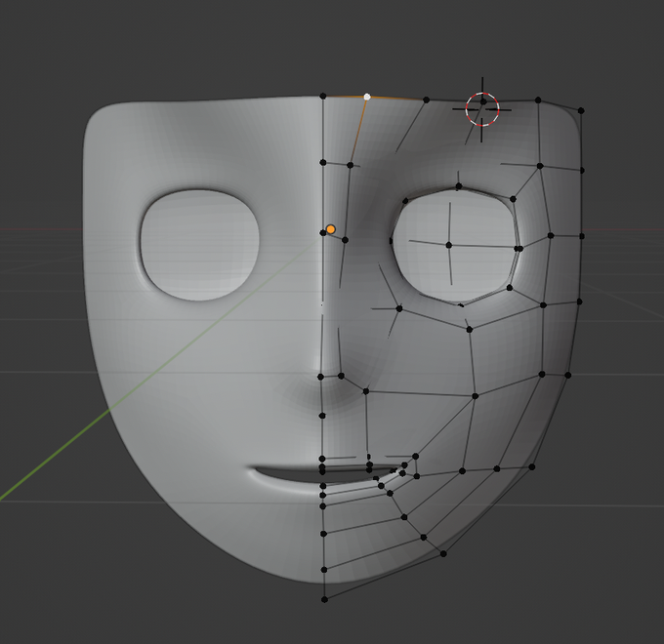
Task: Select the top-right corner vertex of the mesh
Action: click(581, 110)
